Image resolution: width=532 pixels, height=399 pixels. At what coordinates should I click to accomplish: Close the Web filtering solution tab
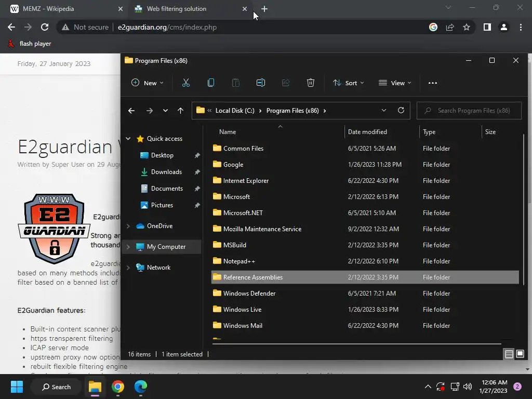245,9
